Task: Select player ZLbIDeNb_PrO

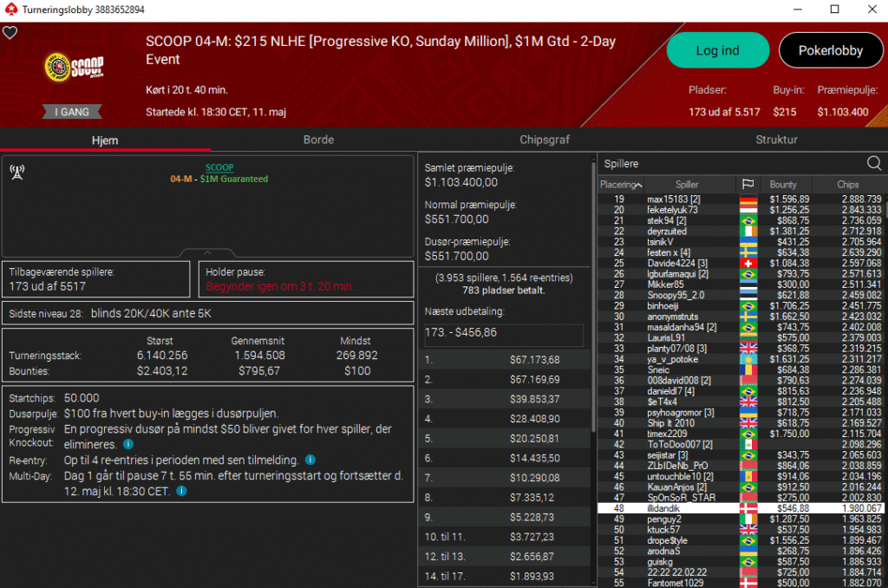Action: (741, 466)
